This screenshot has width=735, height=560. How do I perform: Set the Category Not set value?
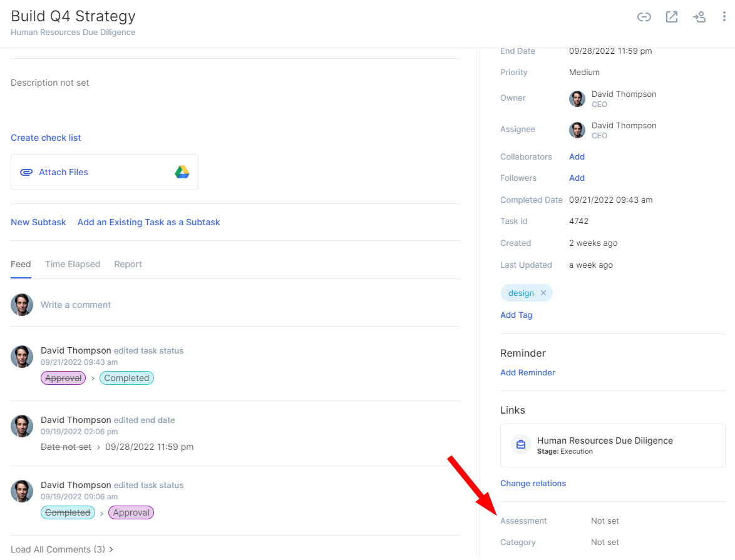(x=605, y=542)
